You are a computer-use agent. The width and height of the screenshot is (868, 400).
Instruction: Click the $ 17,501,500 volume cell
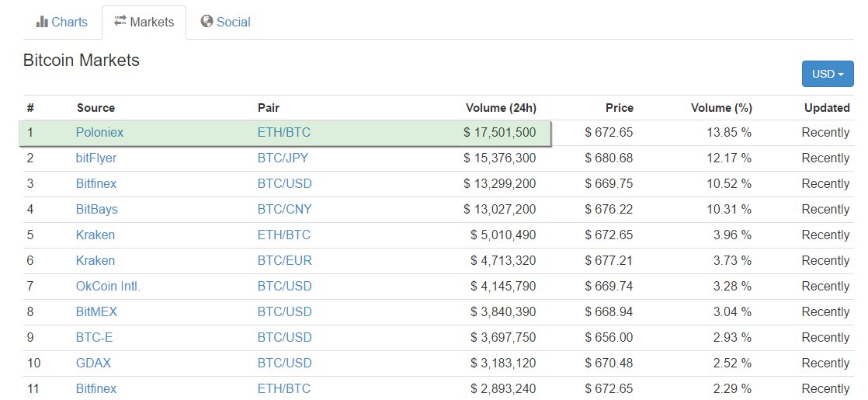point(500,132)
